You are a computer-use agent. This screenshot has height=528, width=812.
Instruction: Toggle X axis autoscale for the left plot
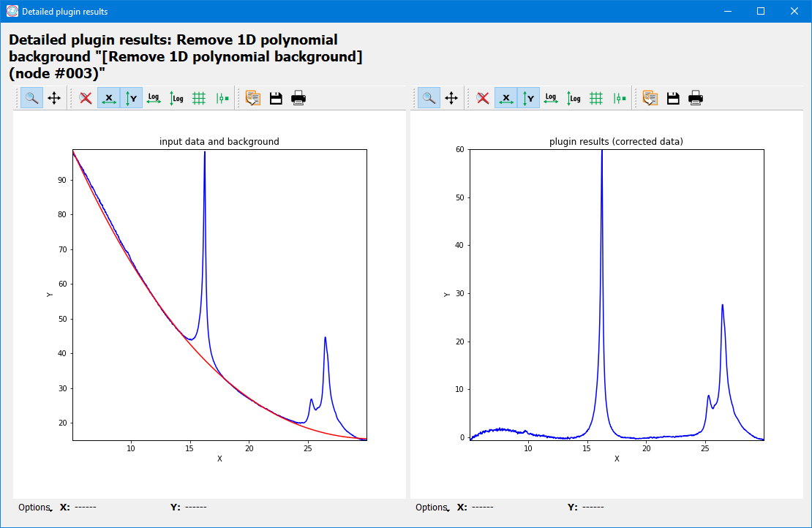click(109, 98)
